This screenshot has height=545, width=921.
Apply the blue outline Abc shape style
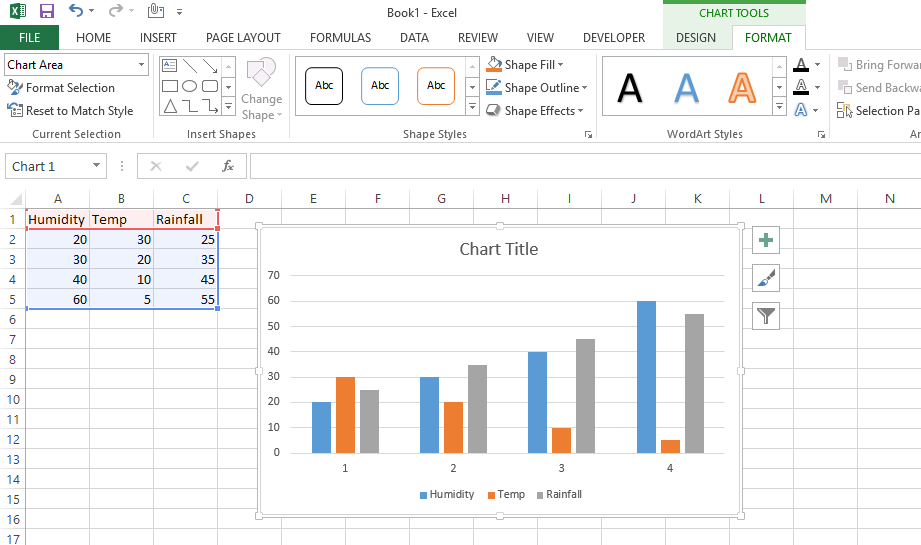click(x=380, y=86)
